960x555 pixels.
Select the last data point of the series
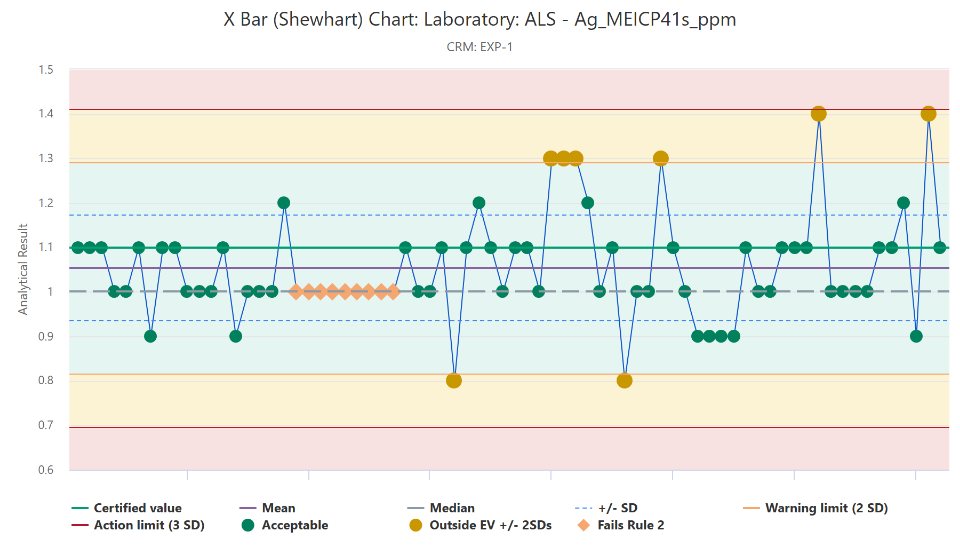940,247
